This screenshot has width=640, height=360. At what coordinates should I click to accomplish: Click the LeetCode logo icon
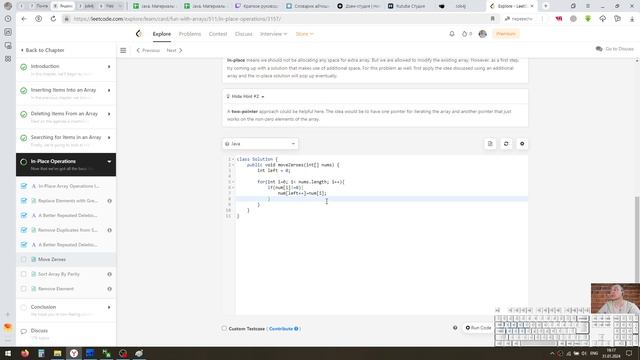pyautogui.click(x=139, y=34)
